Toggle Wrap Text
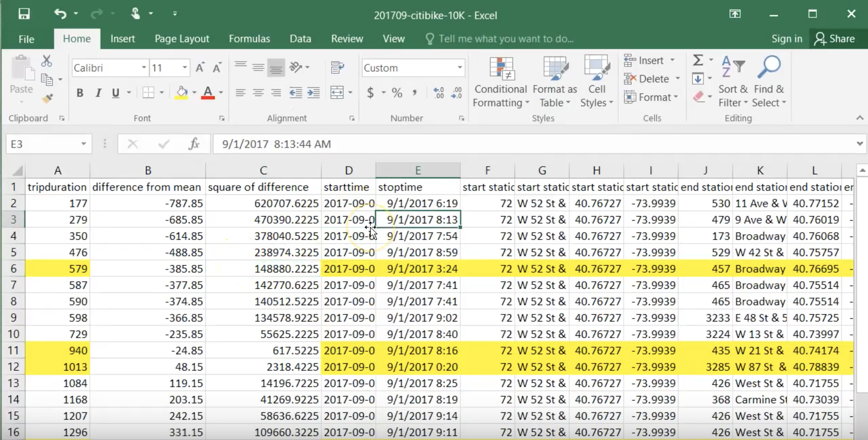The image size is (868, 440). click(x=337, y=67)
